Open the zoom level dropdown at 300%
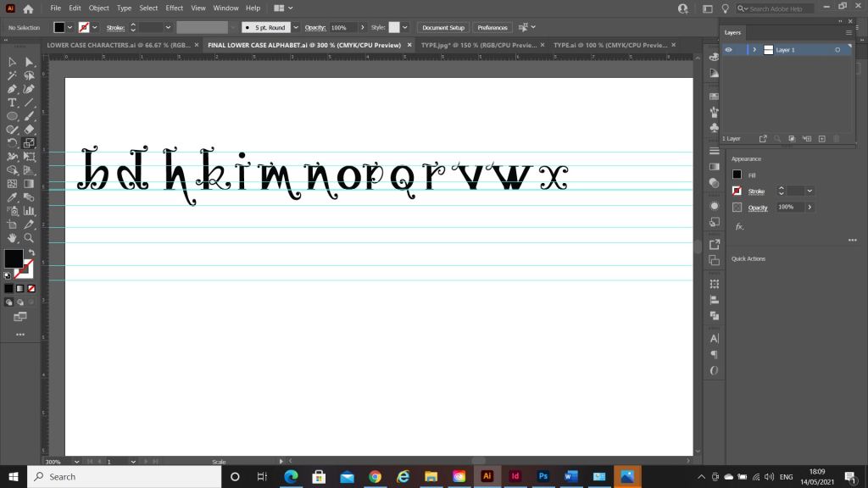This screenshot has height=488, width=868. (x=78, y=462)
